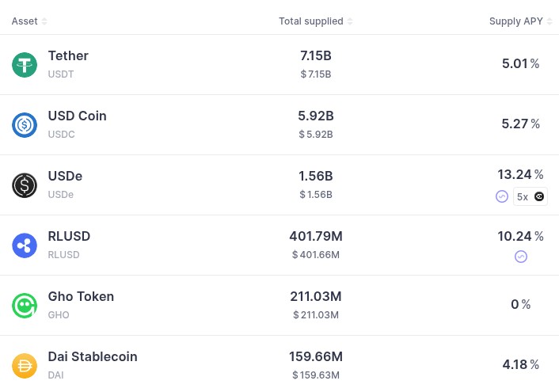Viewport: 559px width, 392px height.
Task: Click the RLUSD blue token icon
Action: pyautogui.click(x=25, y=245)
